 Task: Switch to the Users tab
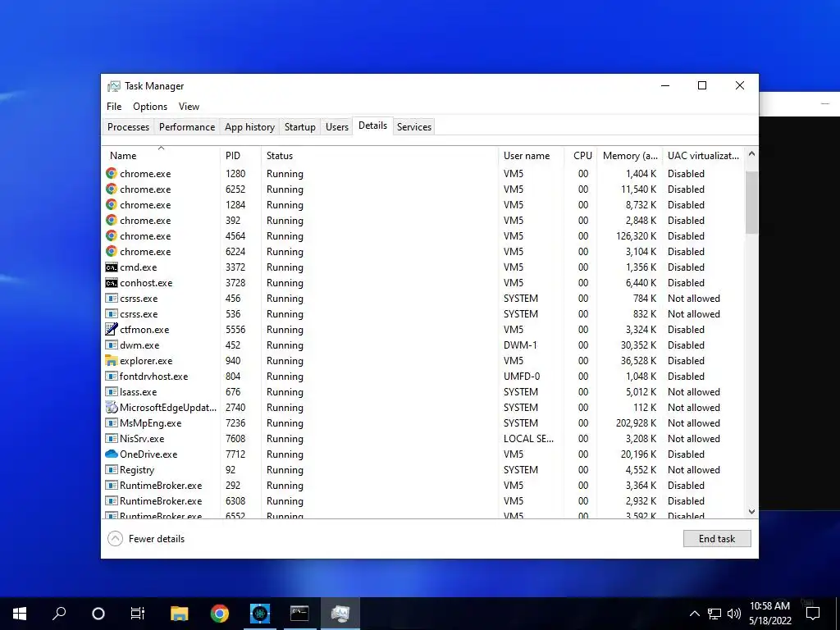coord(337,127)
